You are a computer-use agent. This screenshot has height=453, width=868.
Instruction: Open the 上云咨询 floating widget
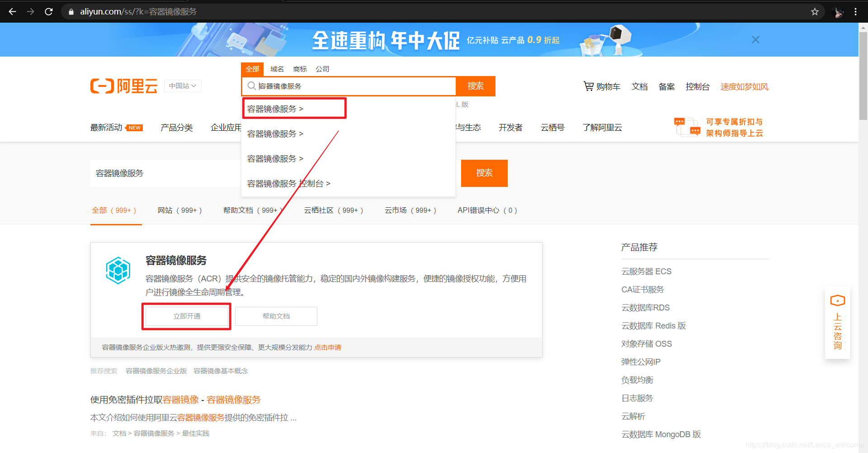pos(837,323)
